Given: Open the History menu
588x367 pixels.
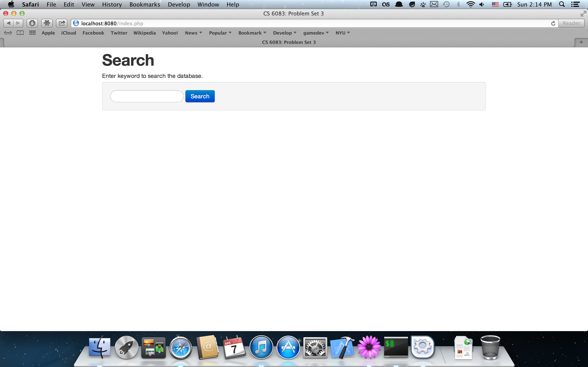Looking at the screenshot, I should tap(112, 4).
